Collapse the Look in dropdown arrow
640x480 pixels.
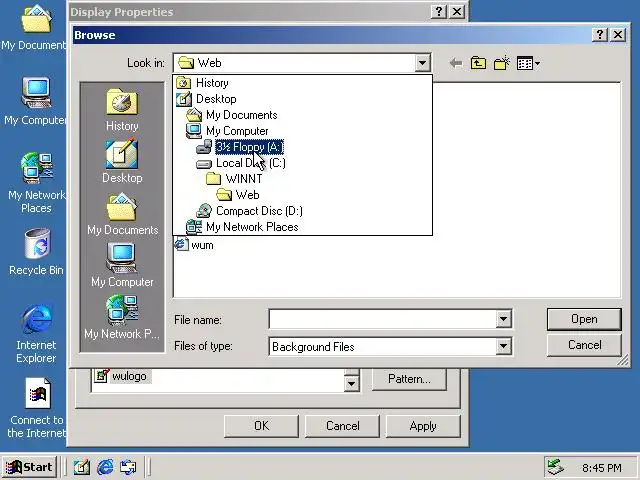(422, 63)
